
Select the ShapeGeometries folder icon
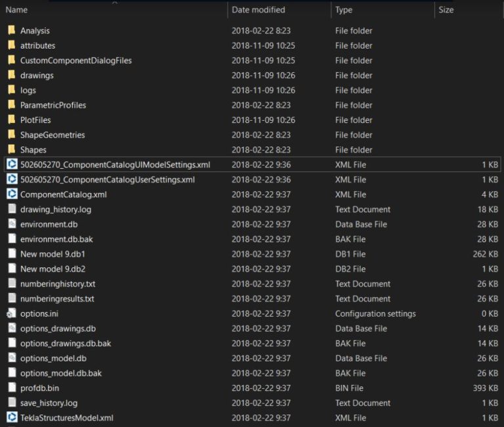(12, 135)
